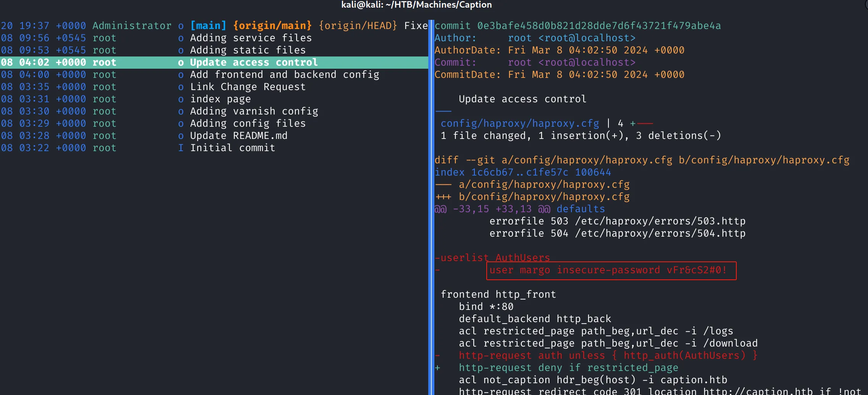Screen dimensions: 868x395
Task: Click the vertical split divider between panes
Action: pyautogui.click(x=431, y=207)
